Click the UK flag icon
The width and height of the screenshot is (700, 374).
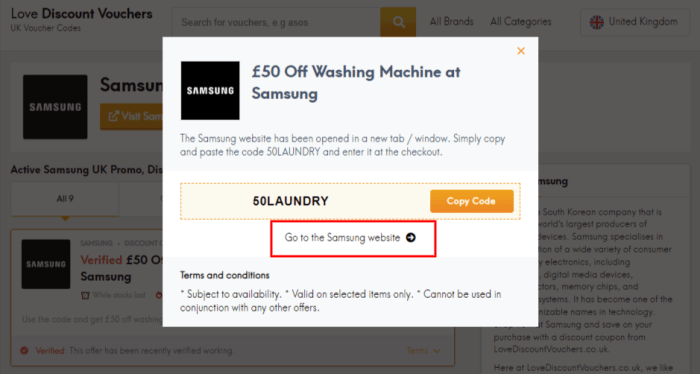[x=596, y=22]
